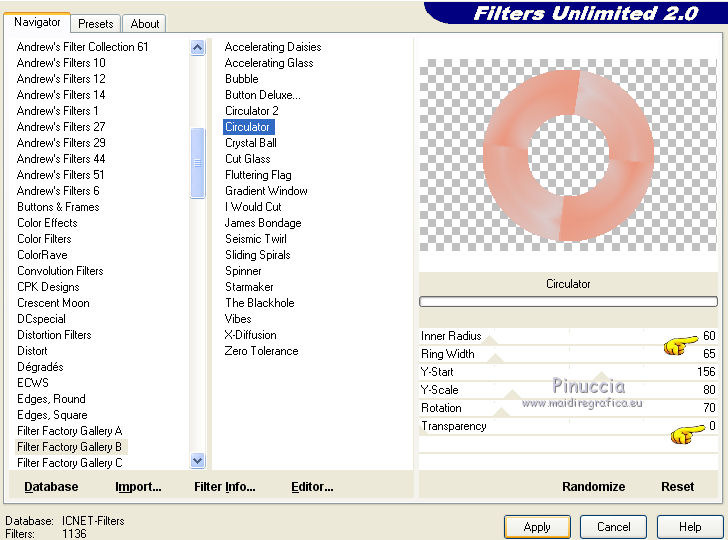Open Filter Info... dialog
Screen dimensions: 728x540
tap(225, 487)
